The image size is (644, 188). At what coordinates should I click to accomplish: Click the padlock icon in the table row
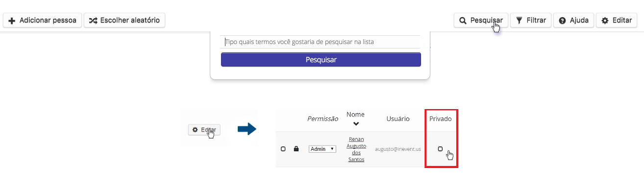click(x=296, y=149)
